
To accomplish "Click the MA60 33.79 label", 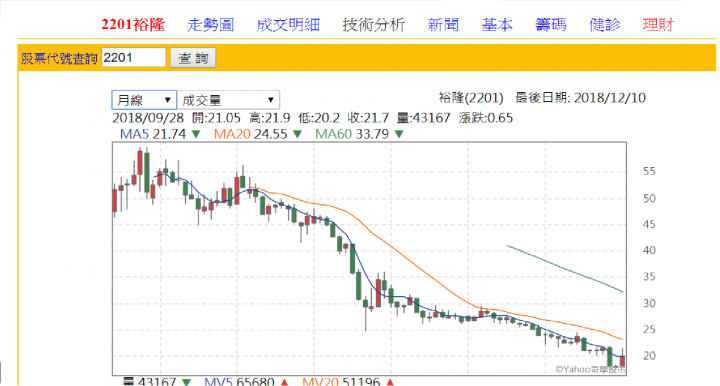I will (352, 134).
